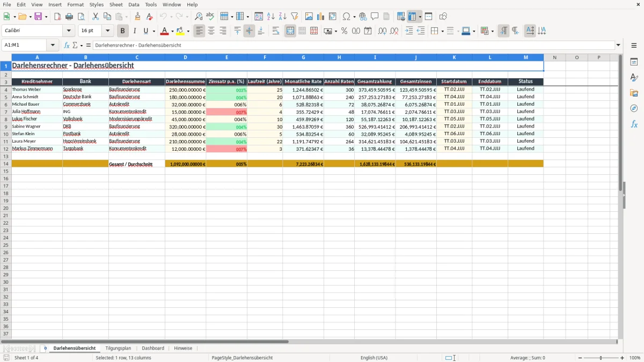Apply the red font color swatch
This screenshot has height=362, width=644.
click(x=165, y=31)
